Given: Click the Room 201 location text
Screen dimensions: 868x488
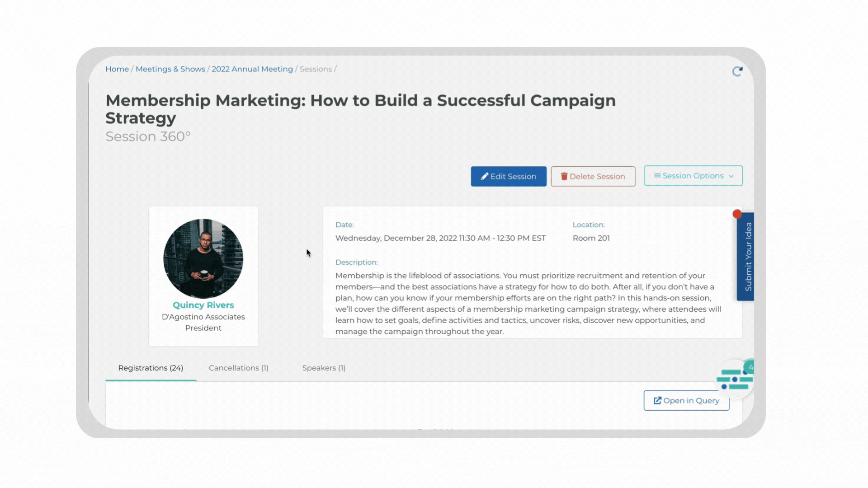Looking at the screenshot, I should (x=591, y=238).
